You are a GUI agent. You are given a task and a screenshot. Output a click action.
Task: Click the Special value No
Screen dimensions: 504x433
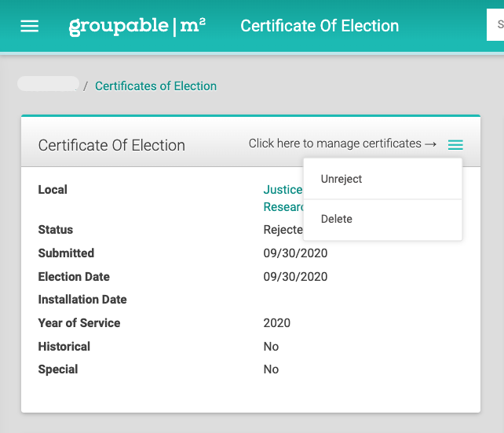click(x=271, y=369)
